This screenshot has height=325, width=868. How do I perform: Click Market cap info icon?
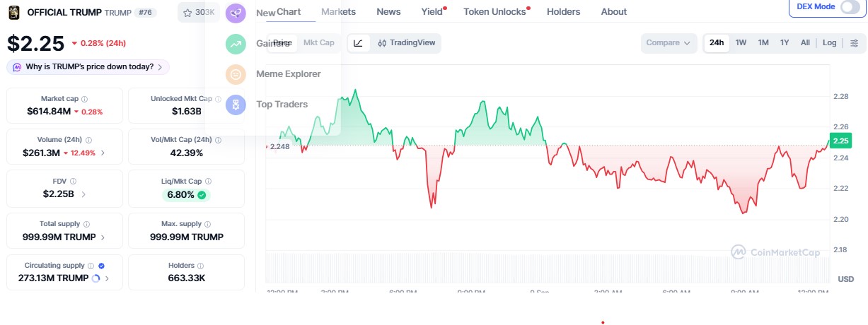coord(85,100)
